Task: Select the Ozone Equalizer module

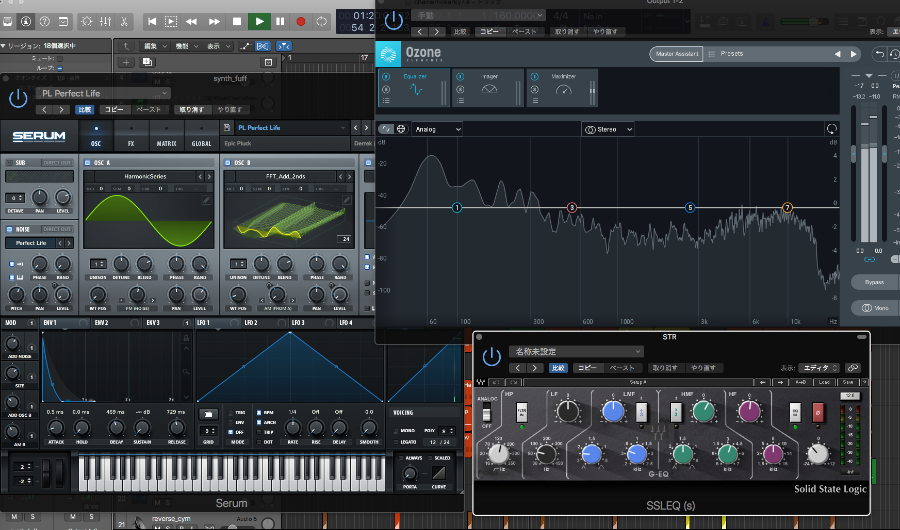Action: [x=414, y=87]
